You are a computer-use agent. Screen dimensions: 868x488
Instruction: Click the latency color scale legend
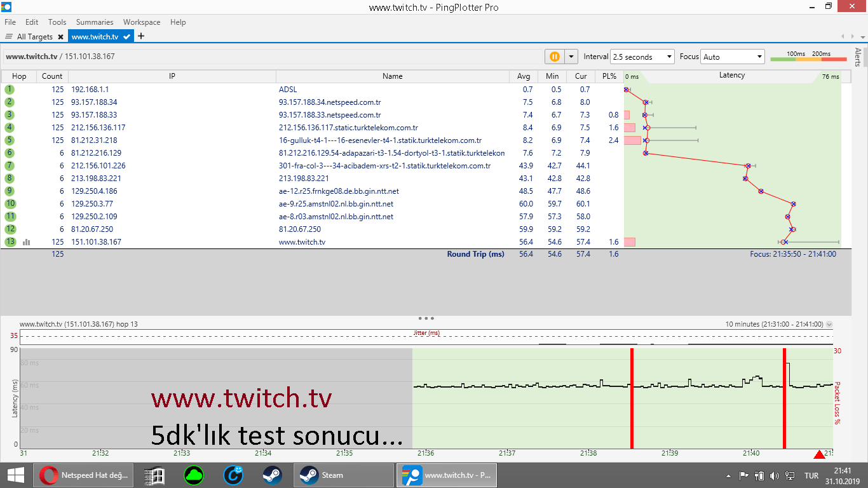(808, 57)
